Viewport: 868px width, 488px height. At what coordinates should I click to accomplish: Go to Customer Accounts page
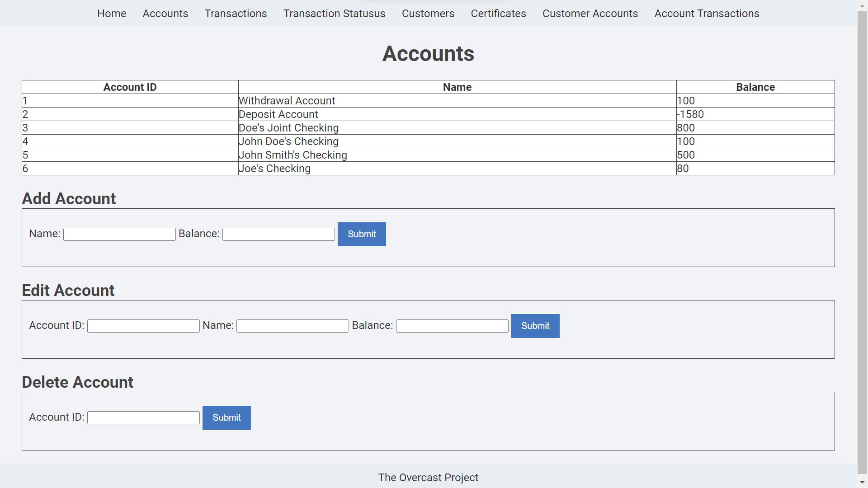point(590,14)
